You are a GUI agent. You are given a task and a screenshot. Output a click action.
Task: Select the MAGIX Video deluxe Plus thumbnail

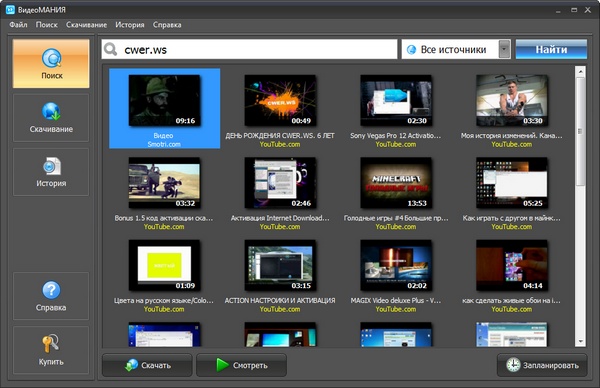pos(396,265)
